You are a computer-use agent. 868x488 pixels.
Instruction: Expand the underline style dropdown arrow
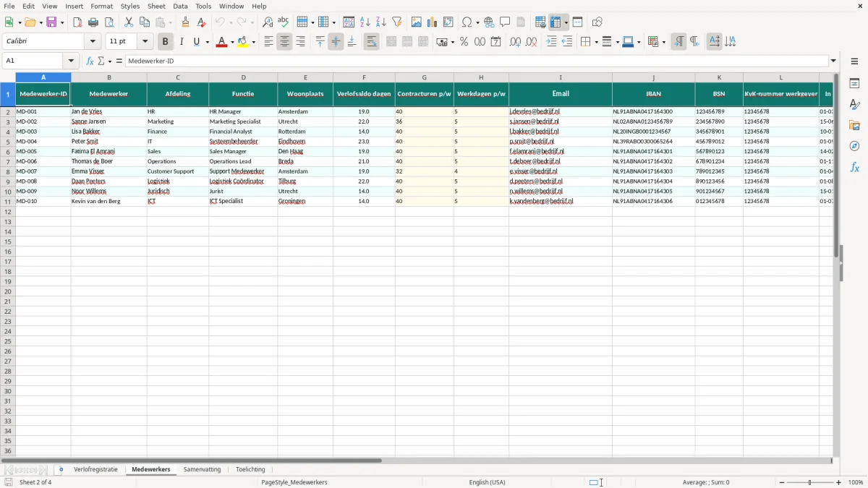click(x=207, y=42)
